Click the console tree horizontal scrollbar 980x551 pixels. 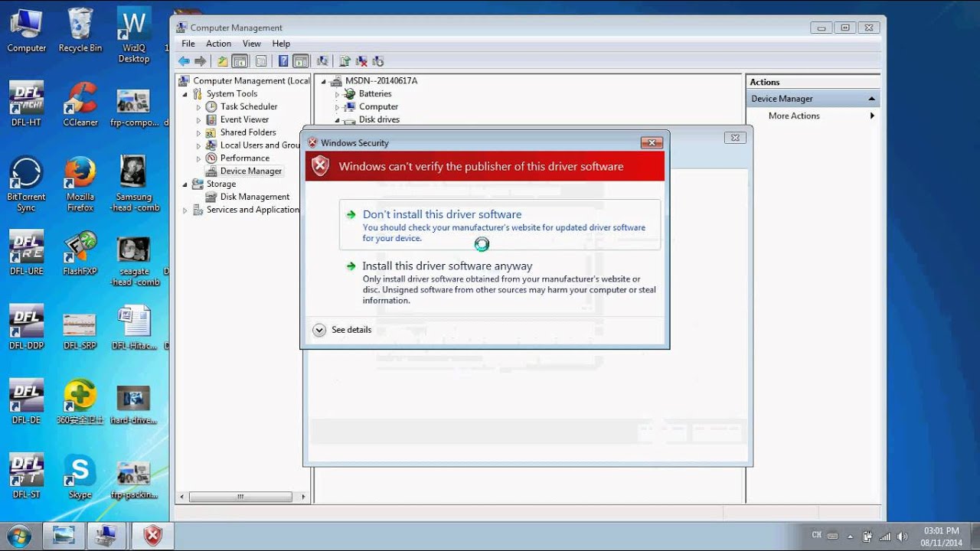[x=241, y=497]
